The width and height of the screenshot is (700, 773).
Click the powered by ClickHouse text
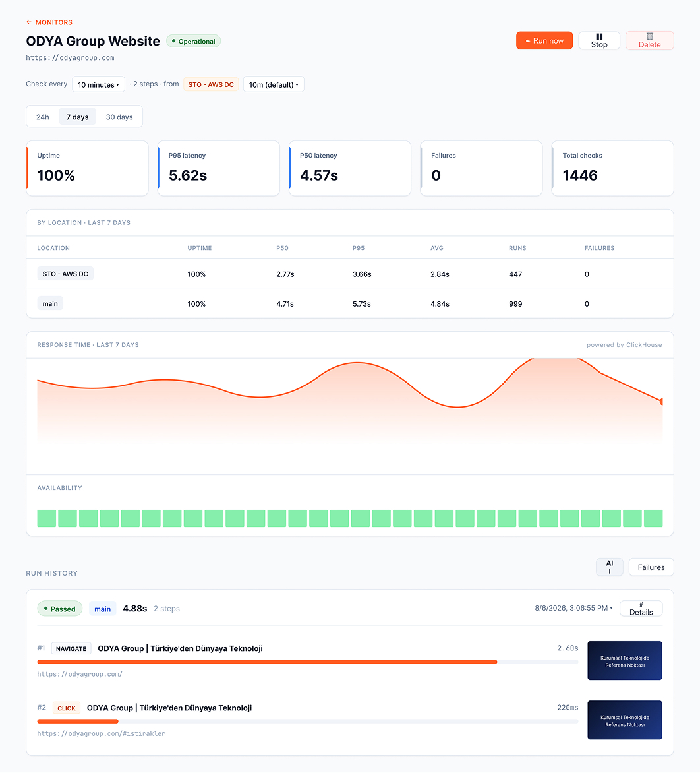tap(624, 344)
